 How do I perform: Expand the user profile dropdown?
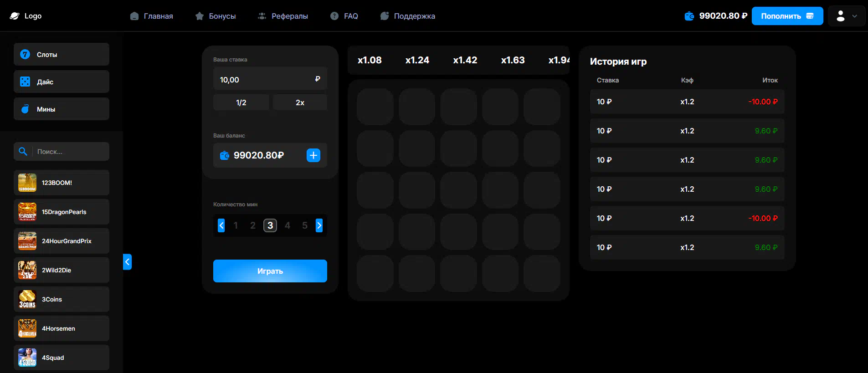tap(846, 16)
